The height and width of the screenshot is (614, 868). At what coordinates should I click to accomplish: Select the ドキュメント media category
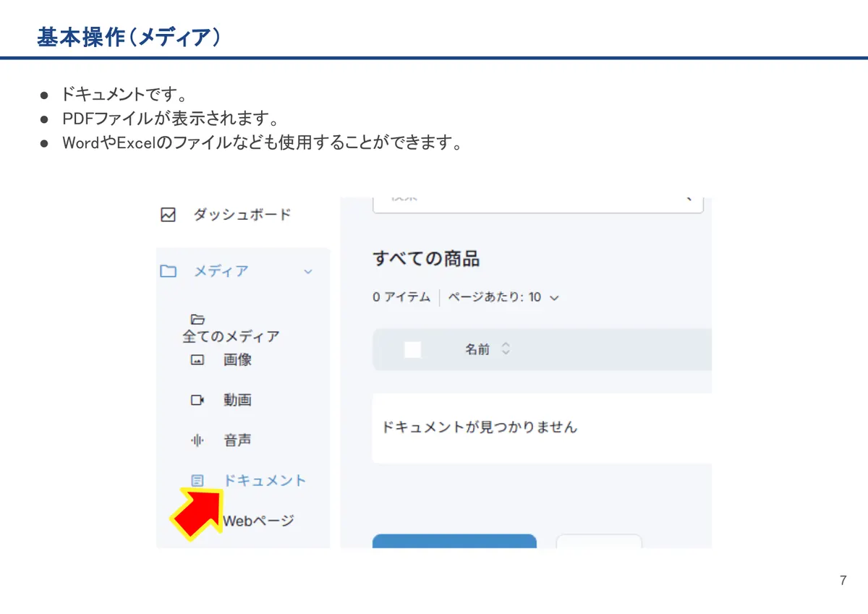(x=265, y=480)
